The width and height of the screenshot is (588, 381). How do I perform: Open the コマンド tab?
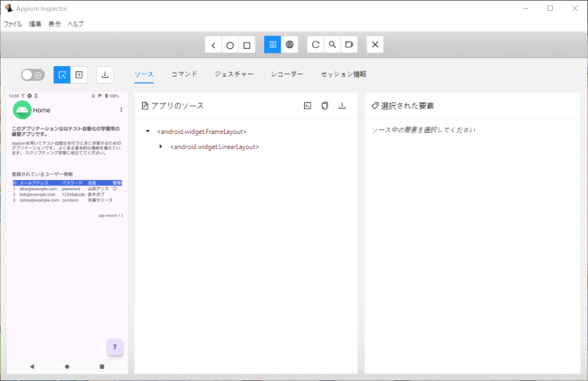pos(184,74)
